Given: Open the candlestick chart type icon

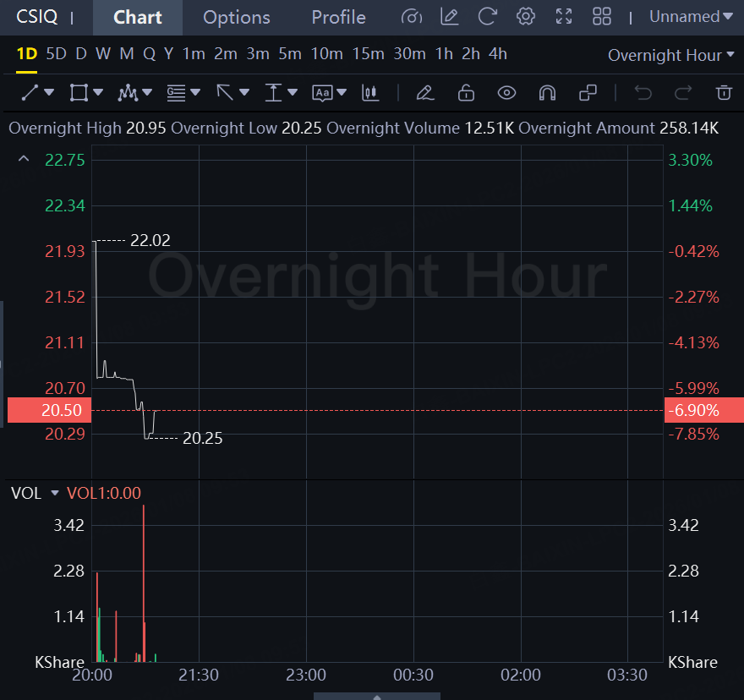Looking at the screenshot, I should click(x=370, y=92).
